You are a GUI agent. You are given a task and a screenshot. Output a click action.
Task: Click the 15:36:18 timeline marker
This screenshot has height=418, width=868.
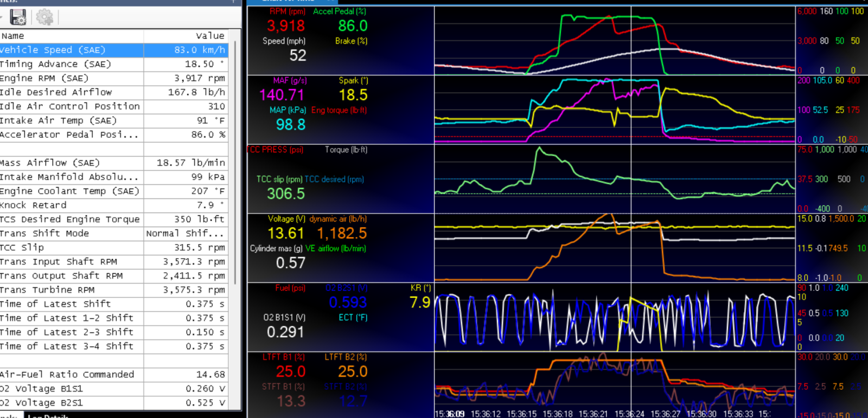point(558,414)
